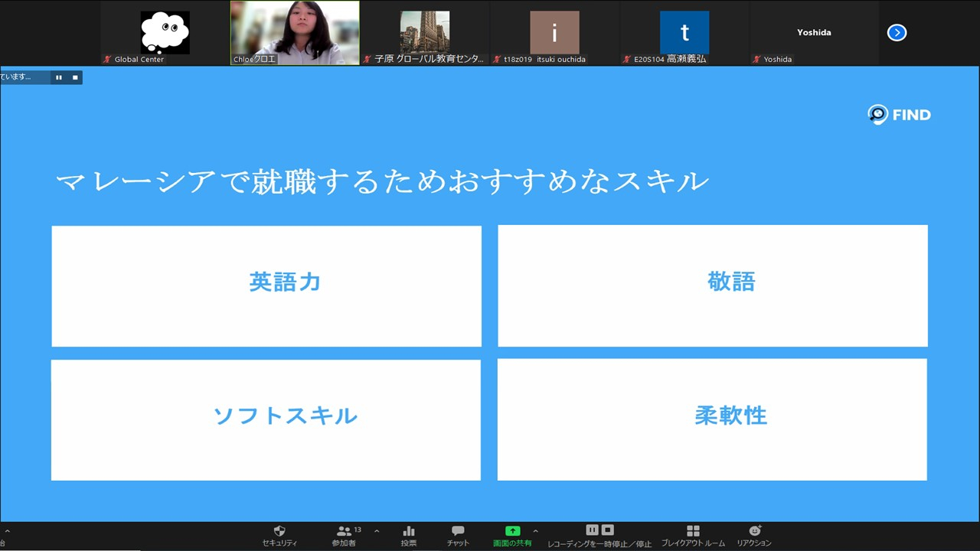Click the muted mic icon beside Yoshida's name
The width and height of the screenshot is (980, 551).
point(756,59)
